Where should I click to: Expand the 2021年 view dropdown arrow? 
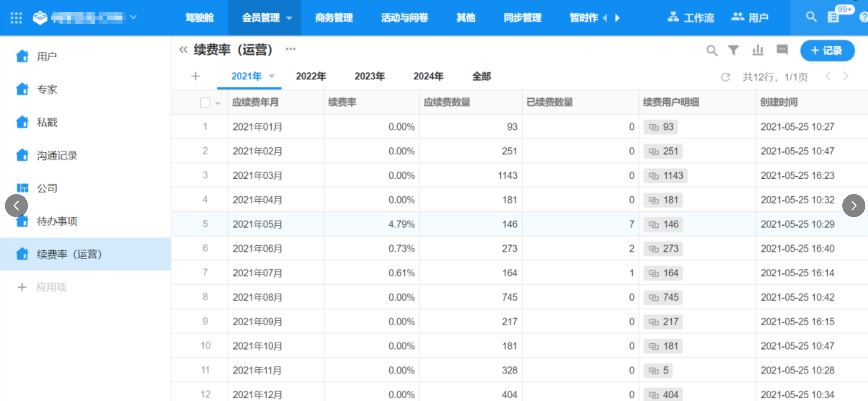272,76
